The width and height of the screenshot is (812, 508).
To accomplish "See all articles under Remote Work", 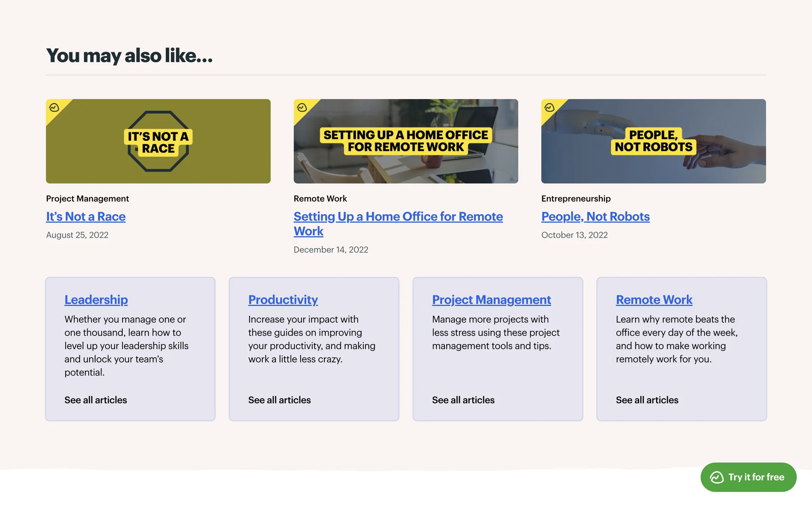I will [647, 400].
